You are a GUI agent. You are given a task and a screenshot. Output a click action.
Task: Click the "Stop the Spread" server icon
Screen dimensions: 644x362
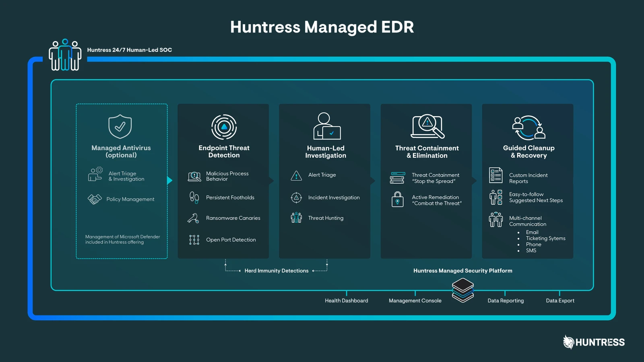pyautogui.click(x=397, y=178)
